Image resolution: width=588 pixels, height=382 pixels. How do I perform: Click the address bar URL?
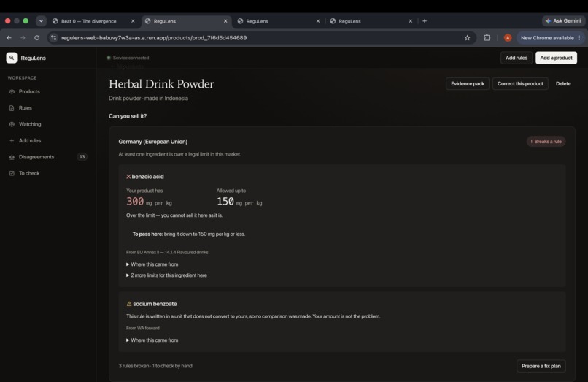coord(154,37)
